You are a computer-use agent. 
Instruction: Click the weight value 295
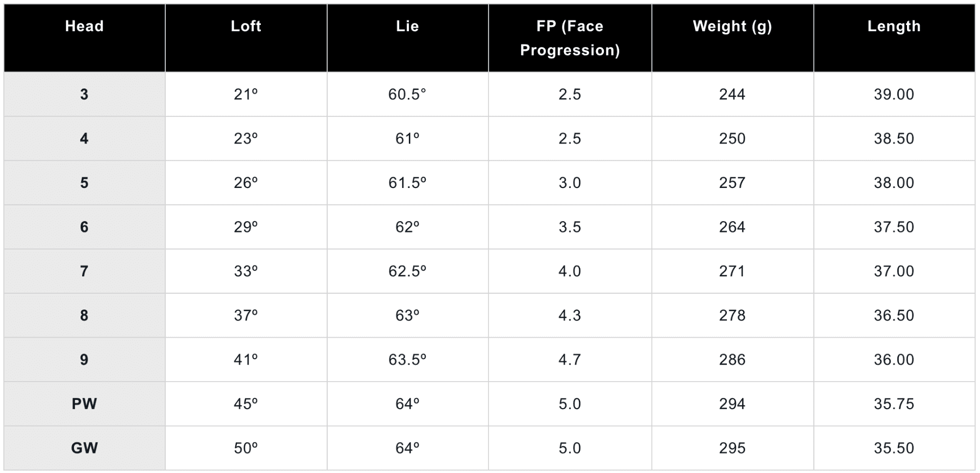(732, 448)
